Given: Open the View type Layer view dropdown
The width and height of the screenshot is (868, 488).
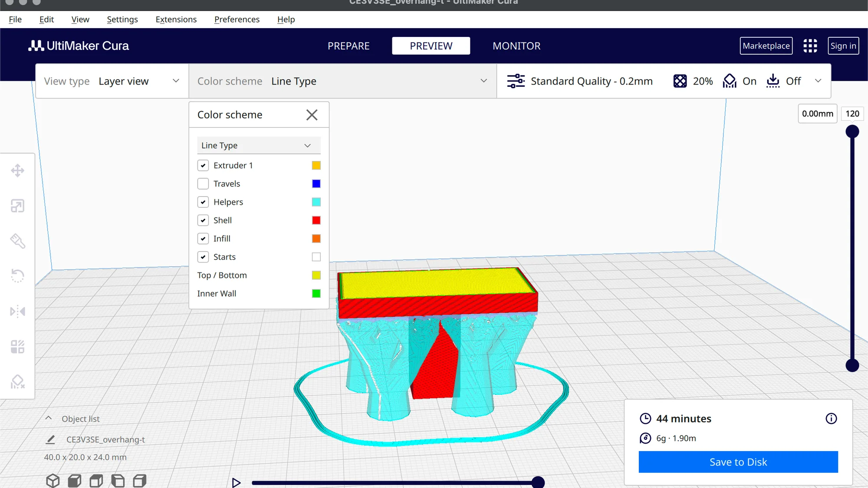Looking at the screenshot, I should coord(112,81).
